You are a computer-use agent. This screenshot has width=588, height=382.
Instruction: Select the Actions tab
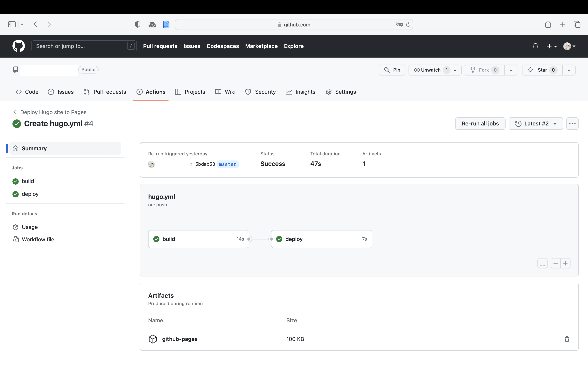coord(151,92)
